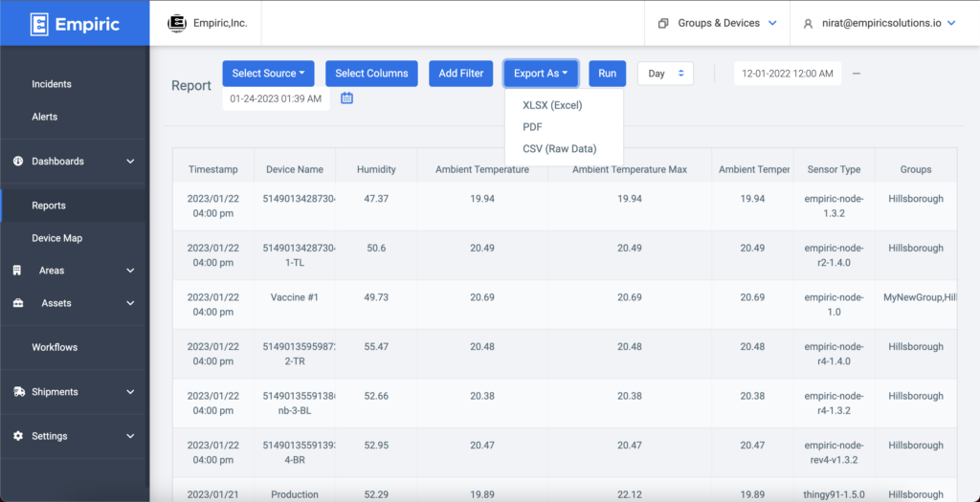Click the Add Filter button
This screenshot has width=980, height=502.
pyautogui.click(x=461, y=73)
